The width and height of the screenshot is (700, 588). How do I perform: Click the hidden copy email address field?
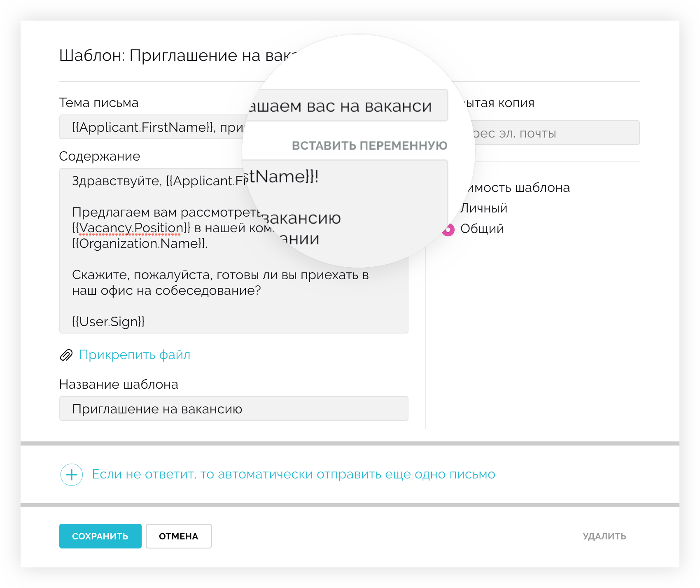(x=552, y=133)
